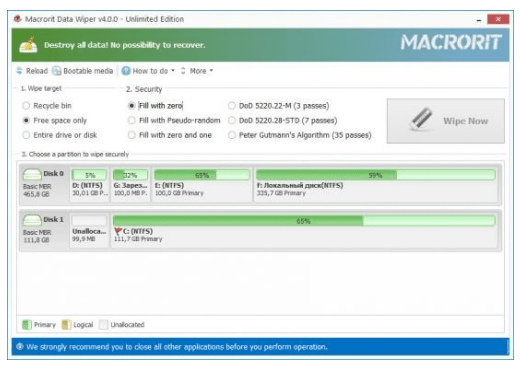Click the info icon in blue status bar
This screenshot has width=520, height=368.
(x=20, y=347)
